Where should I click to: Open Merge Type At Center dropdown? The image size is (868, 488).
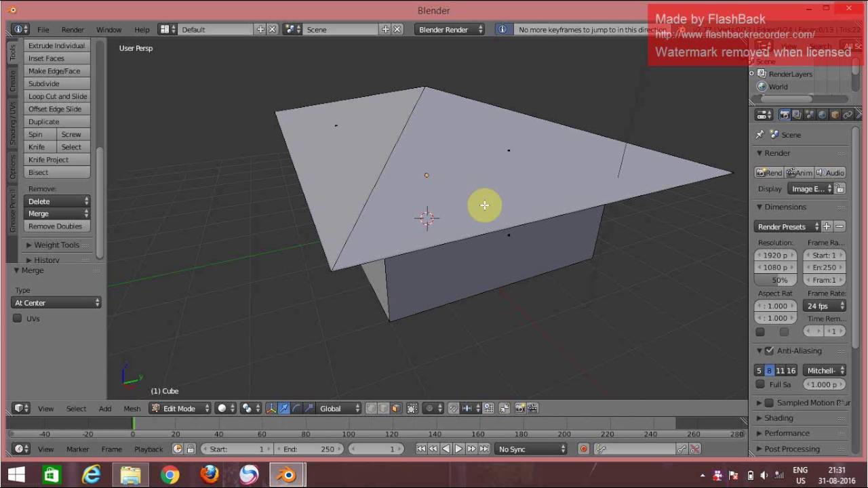click(56, 303)
